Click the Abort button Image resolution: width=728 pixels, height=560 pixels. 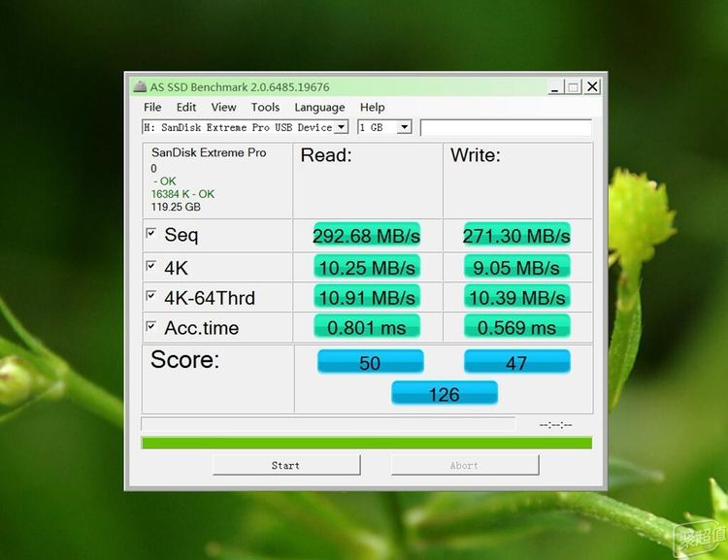point(465,465)
